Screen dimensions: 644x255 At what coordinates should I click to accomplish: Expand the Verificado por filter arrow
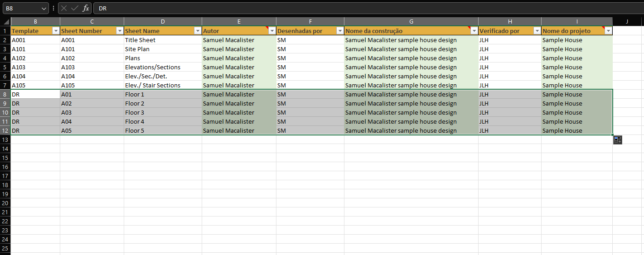coord(537,31)
